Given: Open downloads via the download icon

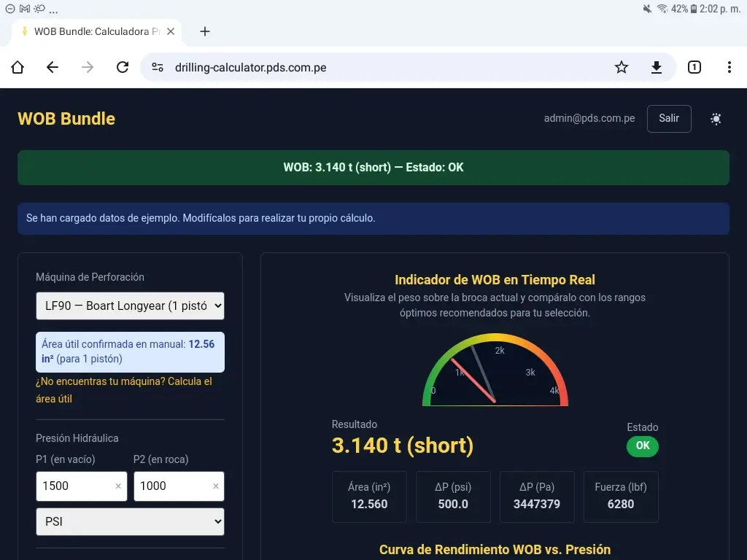Looking at the screenshot, I should (x=656, y=67).
